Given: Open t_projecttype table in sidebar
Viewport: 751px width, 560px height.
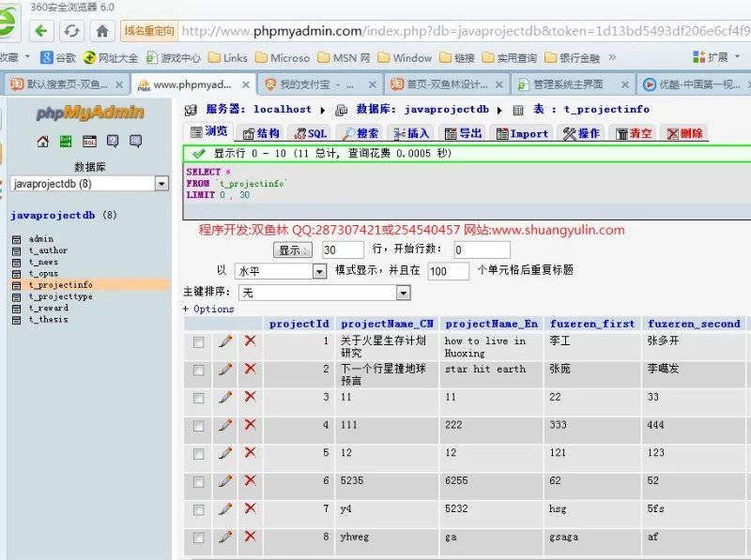Looking at the screenshot, I should pos(61,296).
